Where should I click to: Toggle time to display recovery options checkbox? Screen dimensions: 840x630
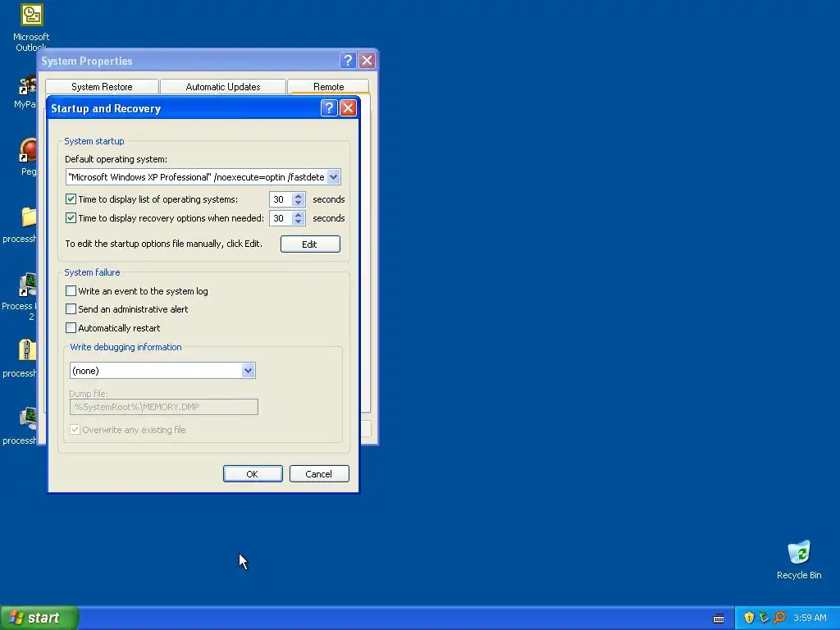point(71,218)
